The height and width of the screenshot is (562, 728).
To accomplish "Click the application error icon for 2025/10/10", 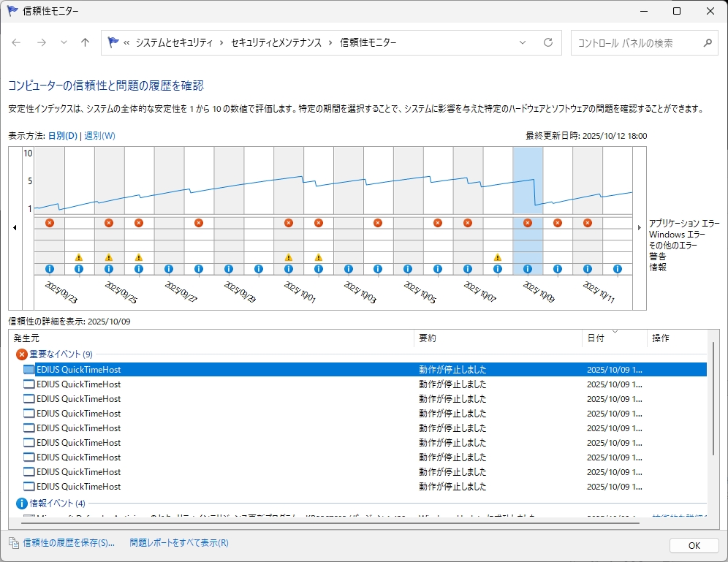I will click(x=558, y=223).
